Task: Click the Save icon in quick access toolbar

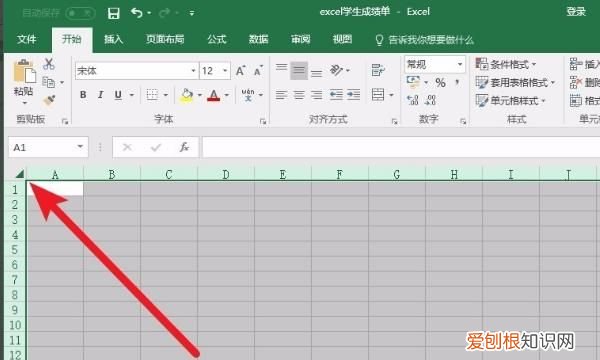Action: [x=113, y=13]
